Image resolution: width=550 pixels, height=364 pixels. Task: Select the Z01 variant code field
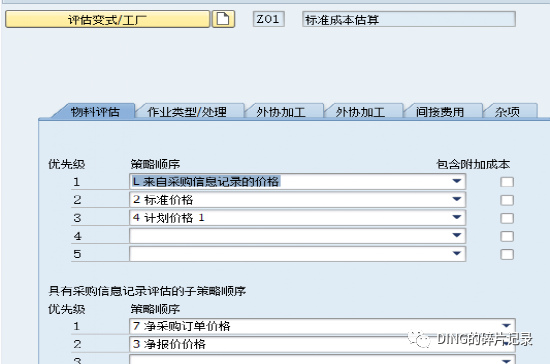[268, 19]
